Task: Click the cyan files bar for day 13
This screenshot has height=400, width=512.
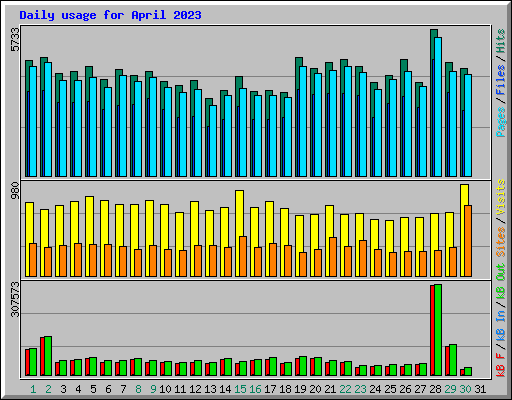Action: tap(213, 141)
